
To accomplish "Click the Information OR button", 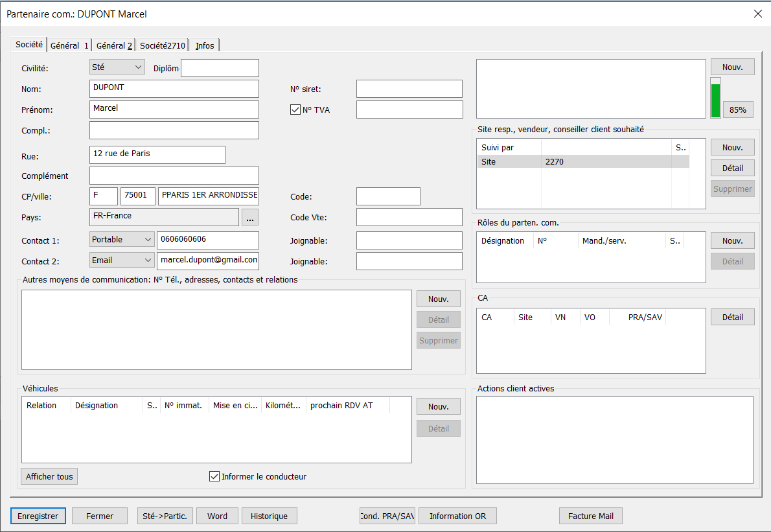I will coord(458,516).
